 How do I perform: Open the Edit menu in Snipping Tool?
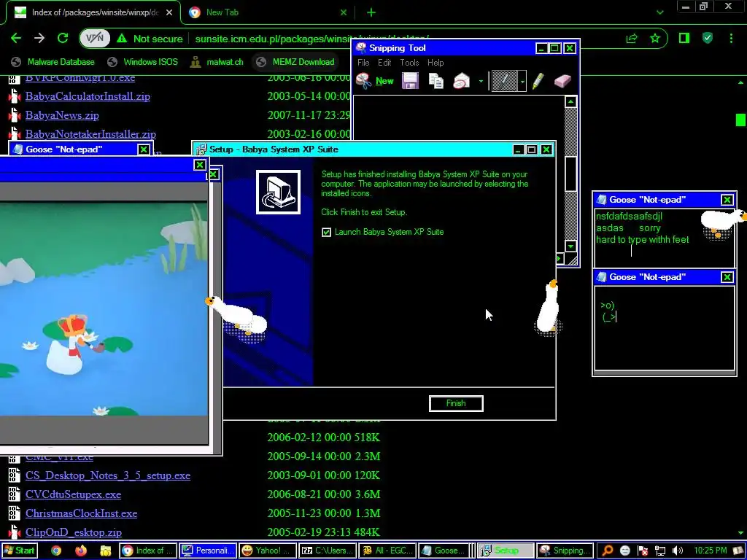pyautogui.click(x=384, y=63)
